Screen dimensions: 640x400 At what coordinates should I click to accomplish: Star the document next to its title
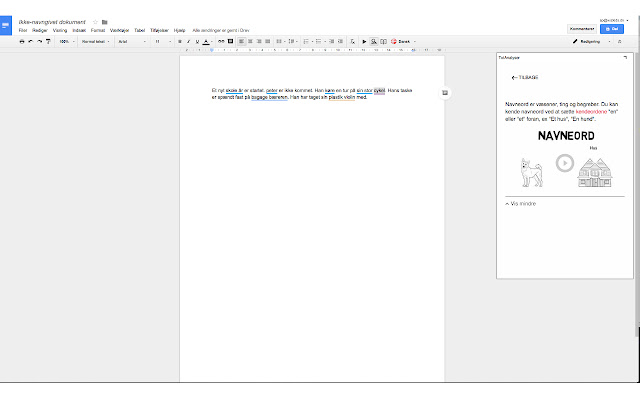[95, 21]
